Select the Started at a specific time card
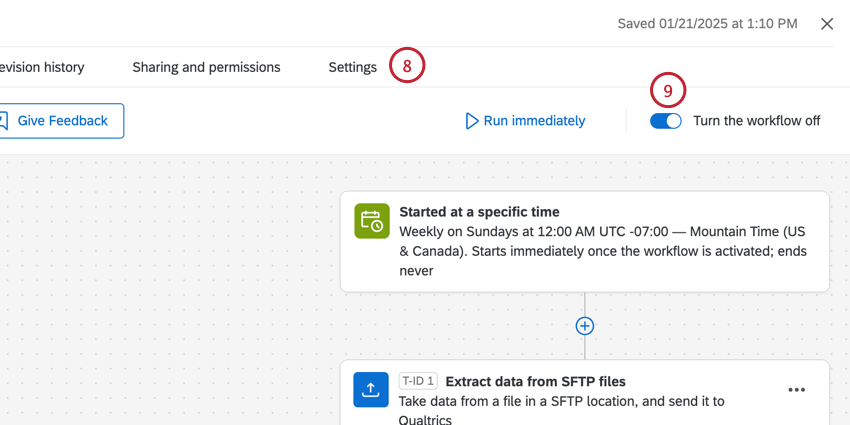This screenshot has height=425, width=850. click(584, 241)
